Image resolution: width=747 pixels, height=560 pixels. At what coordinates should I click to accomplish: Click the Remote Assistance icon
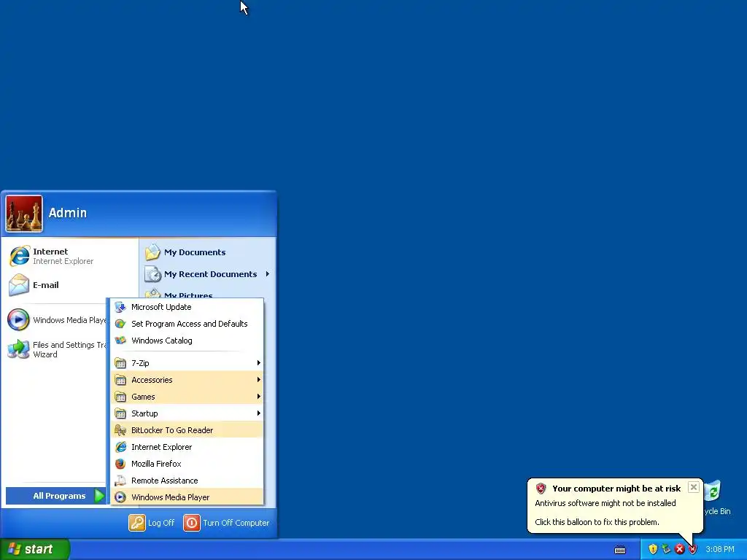click(120, 481)
